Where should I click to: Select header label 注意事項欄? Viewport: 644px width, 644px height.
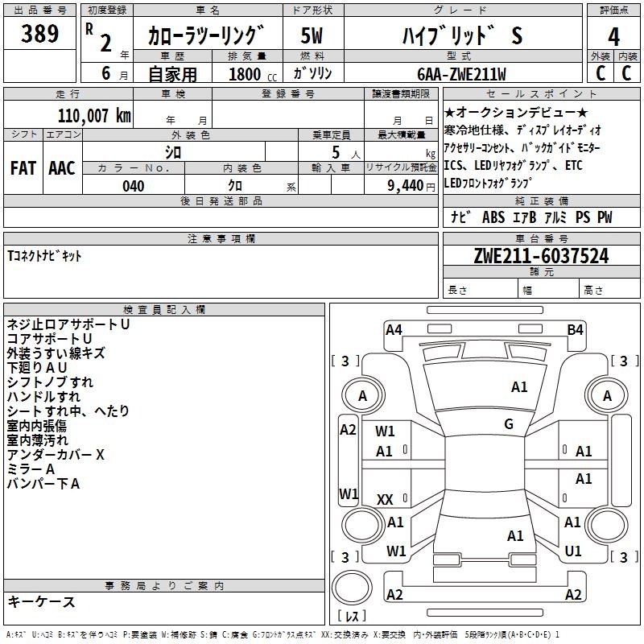coord(221,238)
